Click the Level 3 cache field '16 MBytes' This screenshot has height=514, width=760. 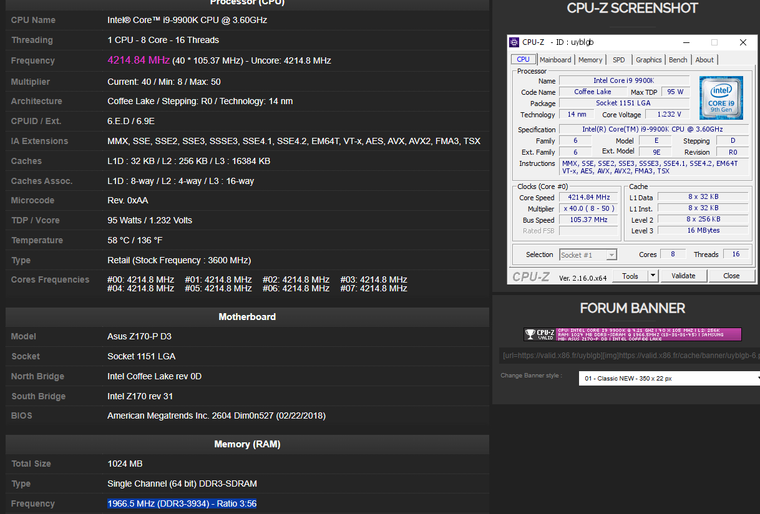click(x=703, y=230)
